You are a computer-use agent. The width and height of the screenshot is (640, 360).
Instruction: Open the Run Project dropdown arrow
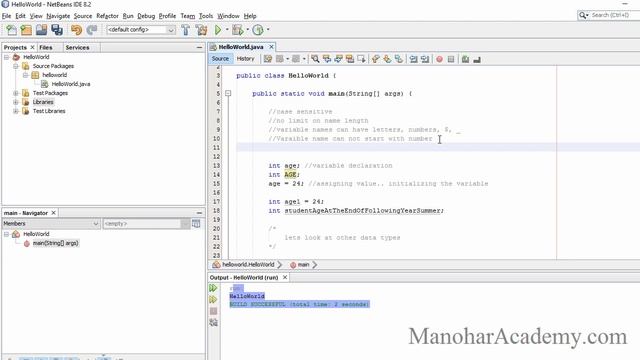[x=227, y=30]
